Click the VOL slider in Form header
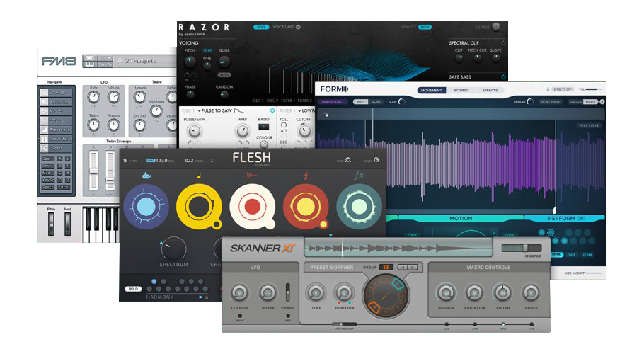Screen dimensions: 644x354 (x=594, y=89)
